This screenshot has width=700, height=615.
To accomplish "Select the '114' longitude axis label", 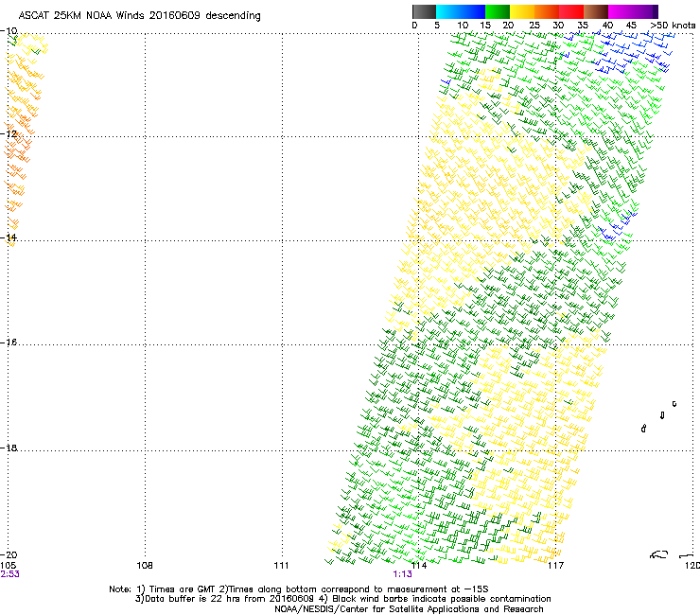I will coord(419,566).
